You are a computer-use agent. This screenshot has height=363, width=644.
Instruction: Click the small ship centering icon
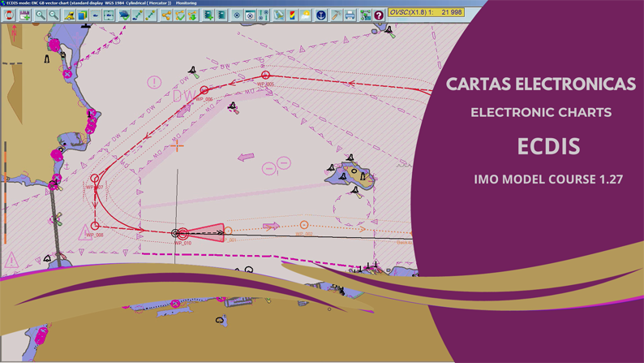[95, 15]
